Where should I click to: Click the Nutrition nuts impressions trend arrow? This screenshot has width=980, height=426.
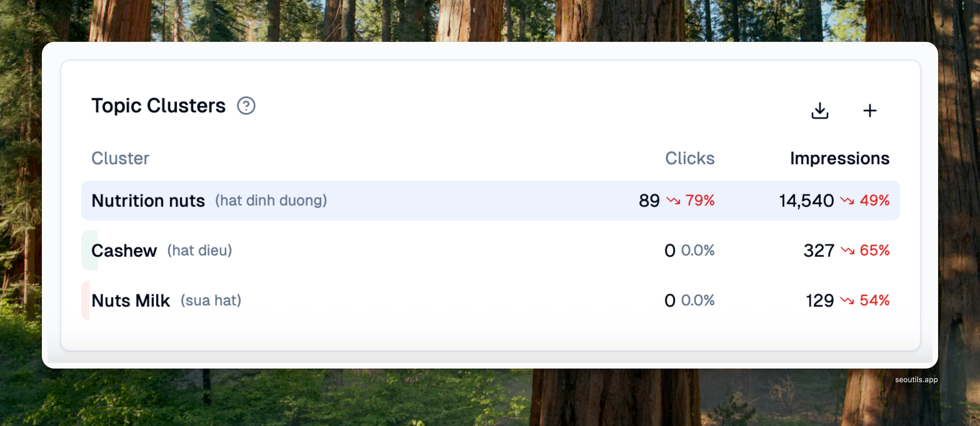click(x=847, y=201)
